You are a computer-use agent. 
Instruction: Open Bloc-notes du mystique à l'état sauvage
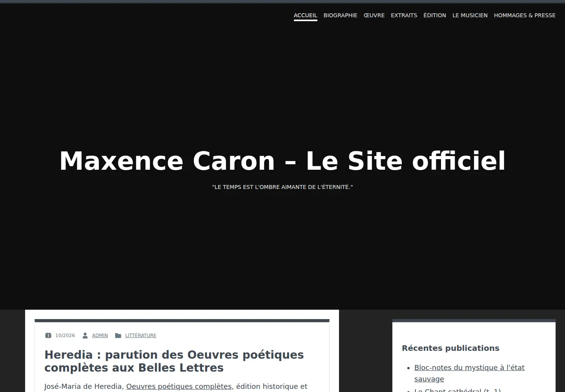[469, 373]
